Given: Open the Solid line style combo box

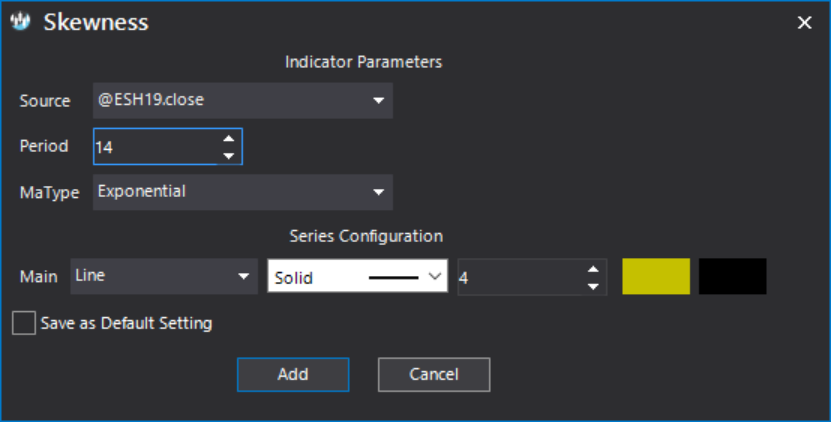Looking at the screenshot, I should click(358, 276).
